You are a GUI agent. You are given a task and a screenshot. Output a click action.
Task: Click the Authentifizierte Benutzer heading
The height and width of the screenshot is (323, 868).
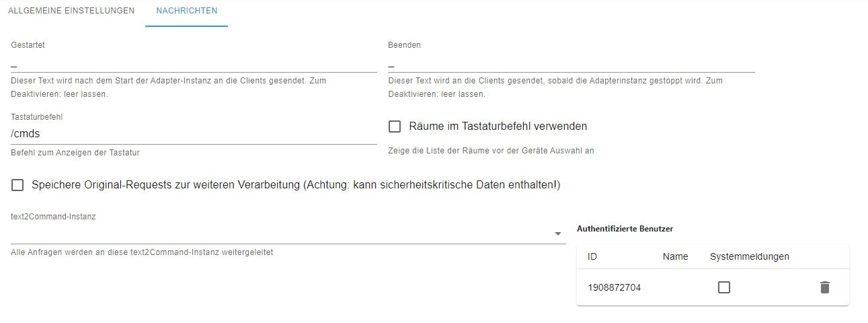625,229
